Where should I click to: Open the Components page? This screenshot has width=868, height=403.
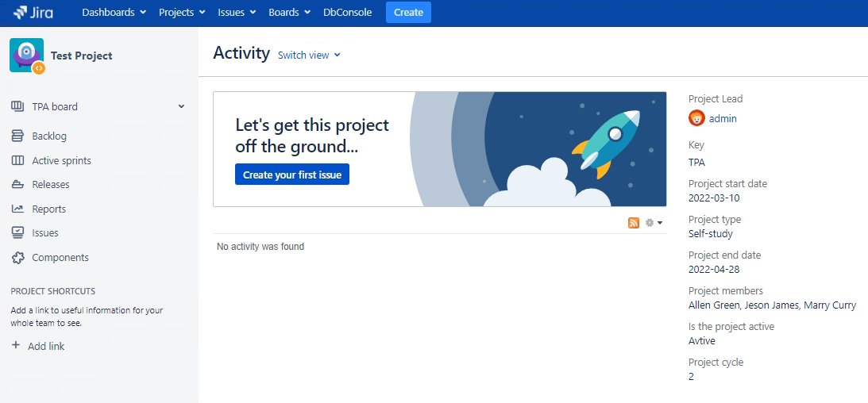pos(60,258)
